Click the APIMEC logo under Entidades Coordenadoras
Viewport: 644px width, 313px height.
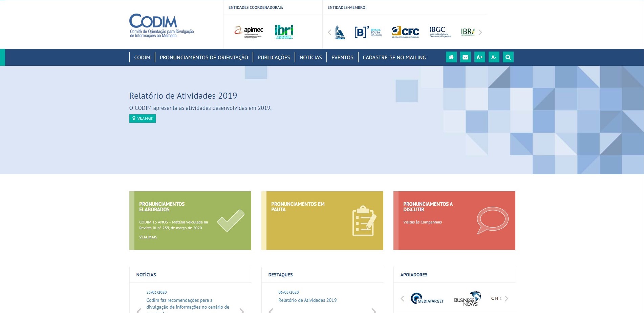tap(247, 31)
